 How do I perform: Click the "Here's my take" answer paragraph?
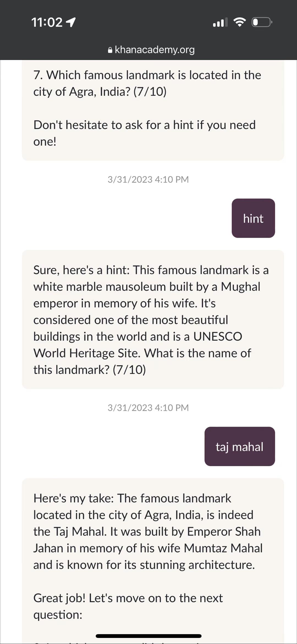(148, 531)
